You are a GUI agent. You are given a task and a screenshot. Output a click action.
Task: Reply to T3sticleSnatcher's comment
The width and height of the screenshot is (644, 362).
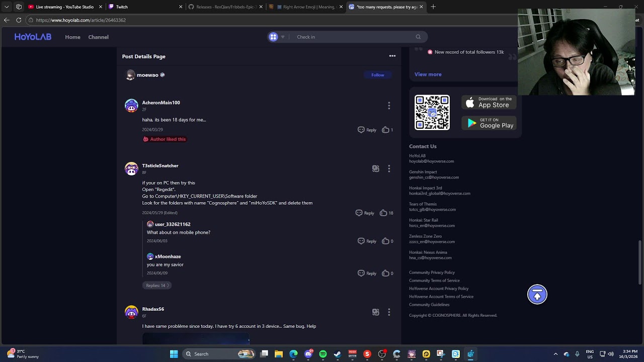[x=365, y=213]
